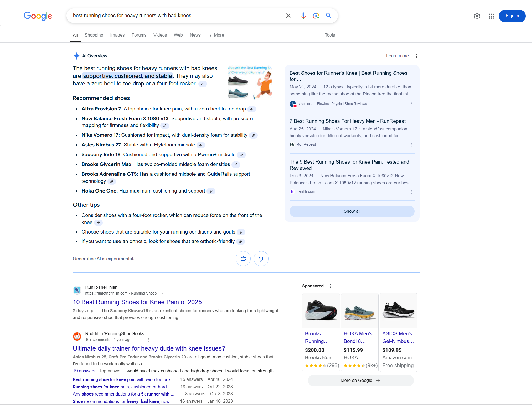Open Learn more about AI Overview

point(397,56)
